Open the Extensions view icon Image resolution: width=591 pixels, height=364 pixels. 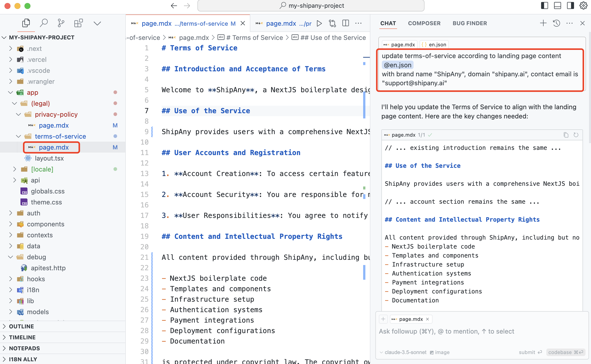point(78,23)
